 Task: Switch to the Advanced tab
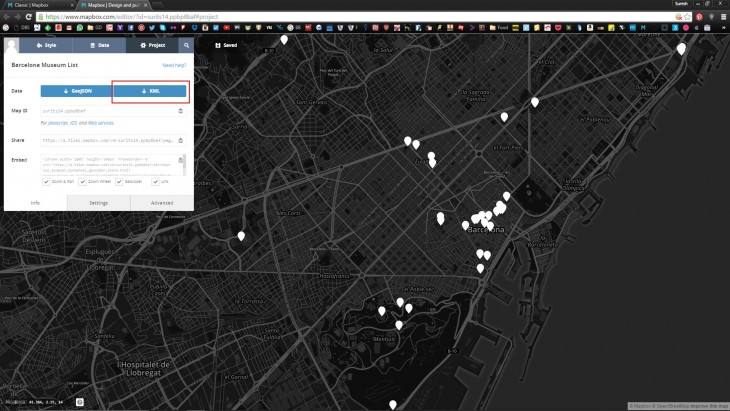coord(162,203)
